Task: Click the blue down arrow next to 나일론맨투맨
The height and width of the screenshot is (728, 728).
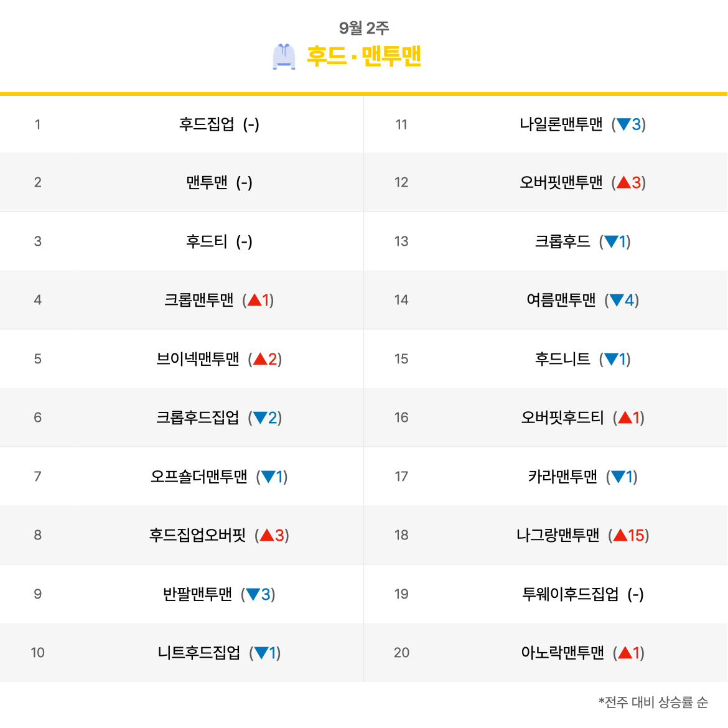Action: tap(623, 124)
